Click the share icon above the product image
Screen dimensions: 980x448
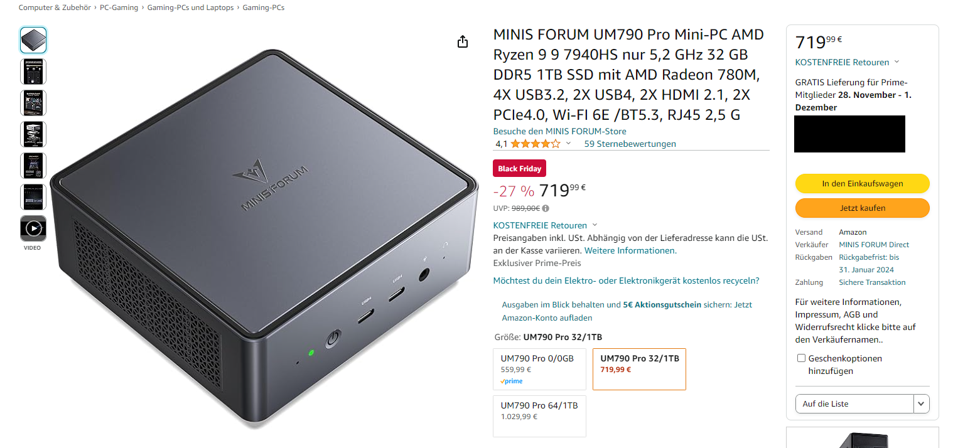(463, 42)
